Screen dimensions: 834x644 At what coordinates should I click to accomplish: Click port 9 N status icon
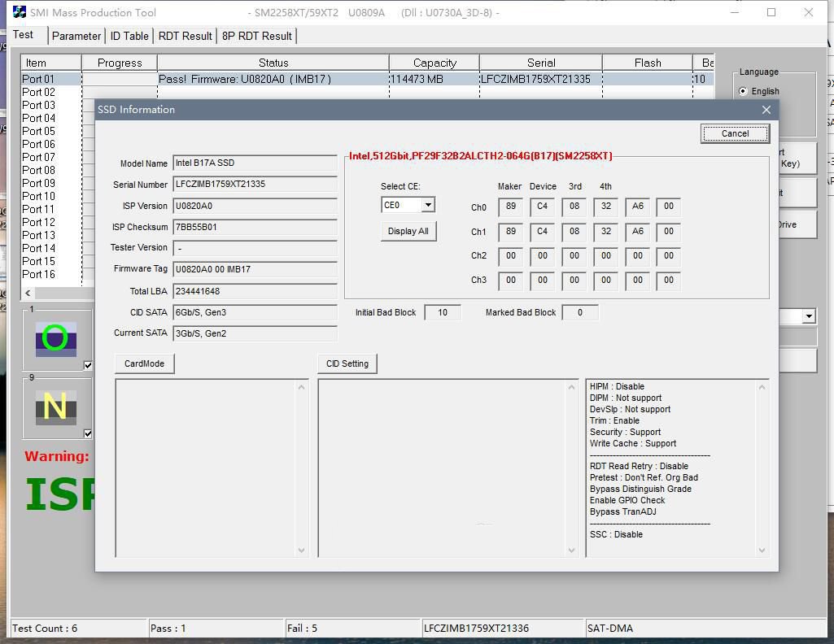[x=56, y=407]
